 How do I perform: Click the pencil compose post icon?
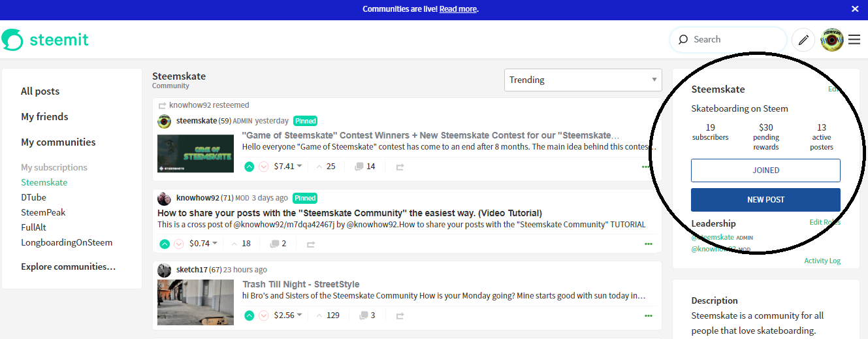pyautogui.click(x=803, y=40)
